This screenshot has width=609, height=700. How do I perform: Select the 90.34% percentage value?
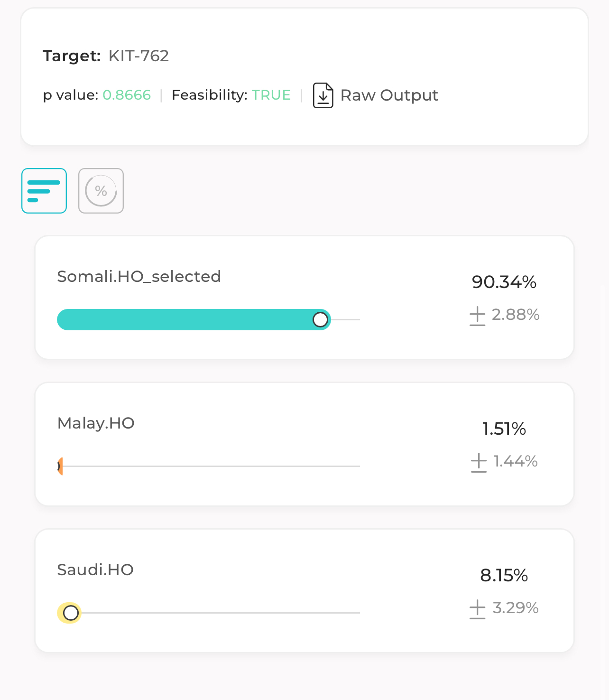tap(504, 282)
